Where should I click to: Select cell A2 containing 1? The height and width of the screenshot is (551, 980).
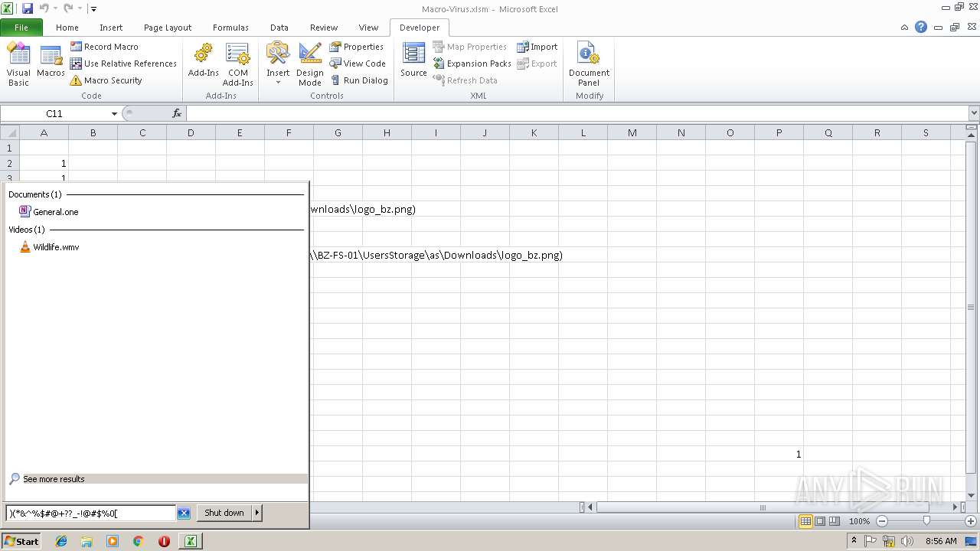click(44, 163)
